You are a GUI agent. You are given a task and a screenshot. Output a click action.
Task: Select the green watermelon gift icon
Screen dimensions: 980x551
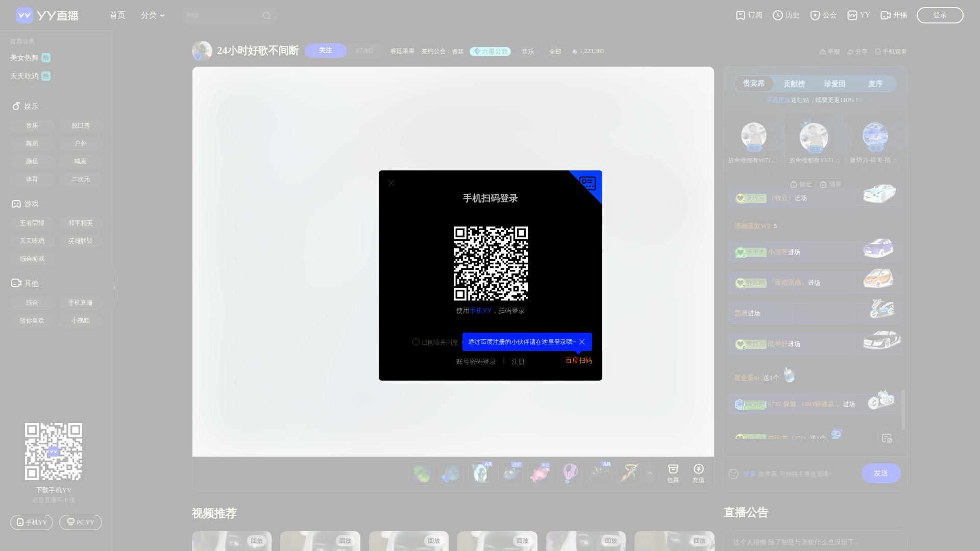pos(421,473)
